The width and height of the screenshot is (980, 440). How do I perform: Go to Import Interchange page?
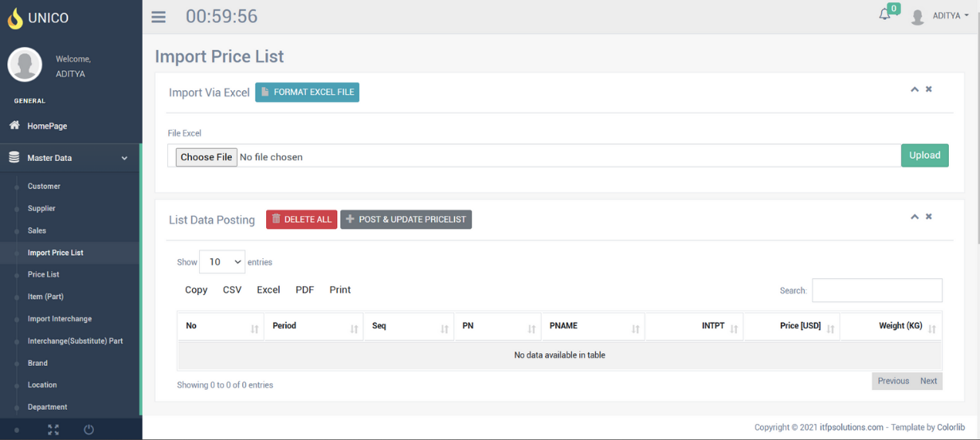tap(59, 319)
